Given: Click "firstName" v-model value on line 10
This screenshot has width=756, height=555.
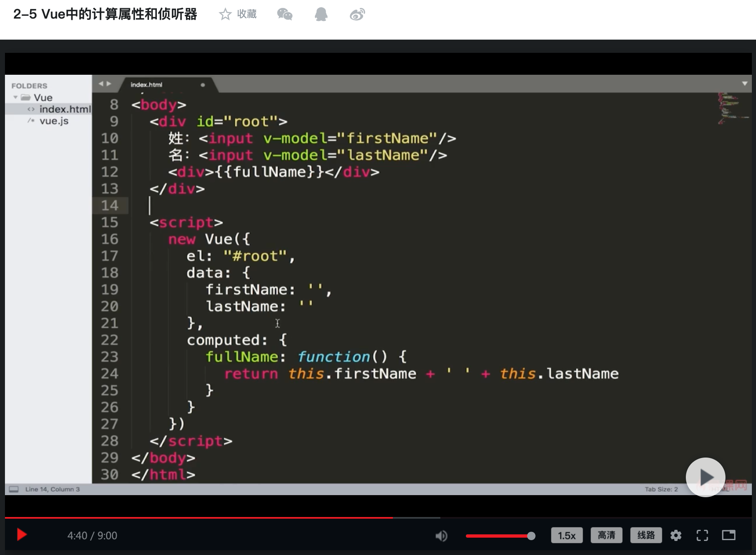Looking at the screenshot, I should click(x=387, y=138).
